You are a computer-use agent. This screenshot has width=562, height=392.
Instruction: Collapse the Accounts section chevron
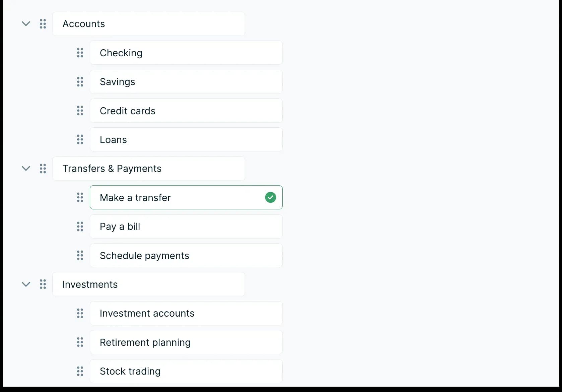coord(26,24)
